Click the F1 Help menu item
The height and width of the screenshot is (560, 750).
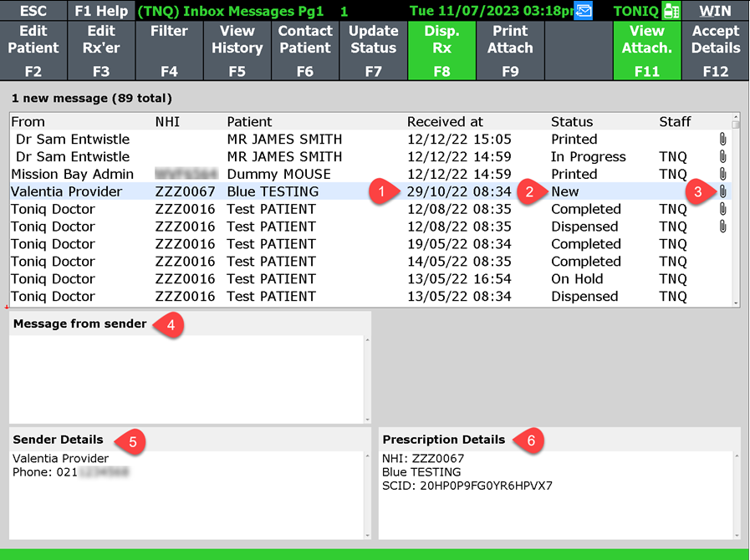(x=101, y=11)
